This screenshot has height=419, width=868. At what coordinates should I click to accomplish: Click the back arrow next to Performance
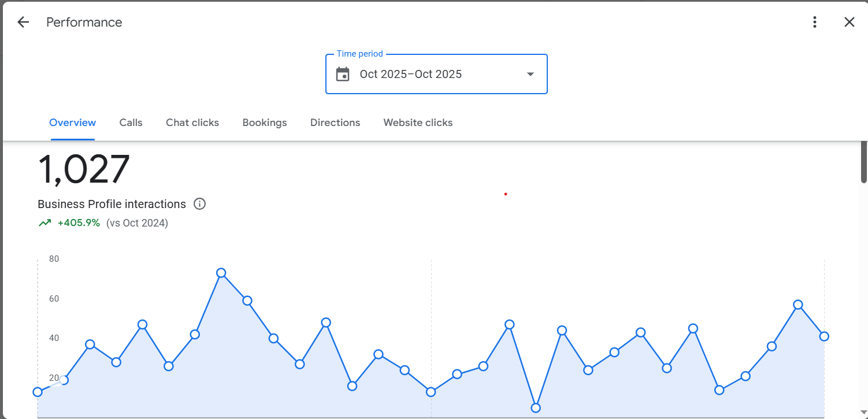[x=23, y=23]
